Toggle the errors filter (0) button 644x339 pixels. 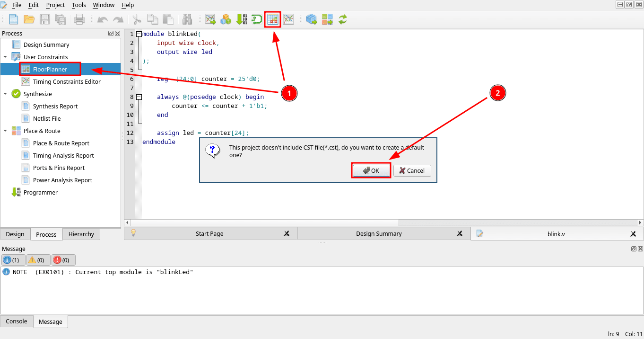(x=63, y=260)
